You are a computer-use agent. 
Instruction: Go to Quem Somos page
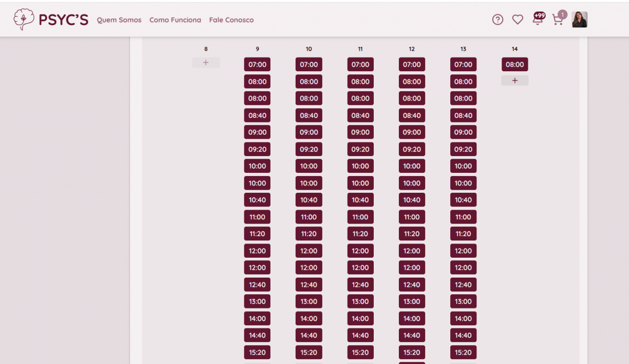click(x=119, y=20)
